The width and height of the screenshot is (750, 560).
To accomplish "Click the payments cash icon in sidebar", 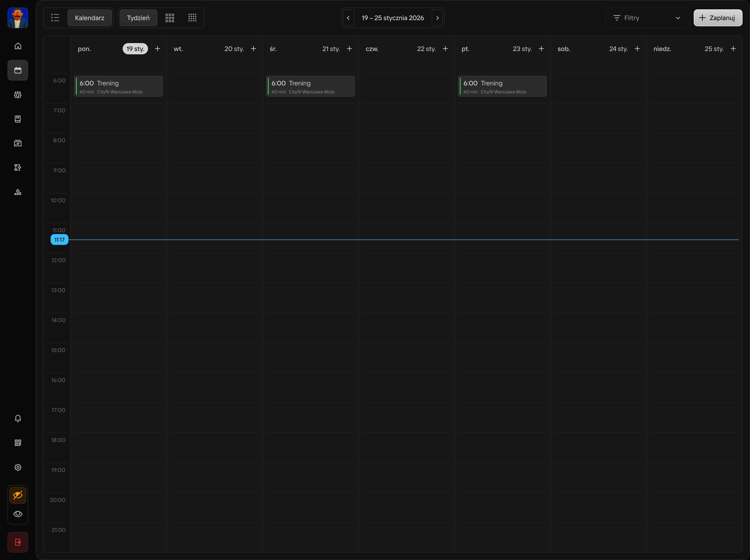I will 18,143.
